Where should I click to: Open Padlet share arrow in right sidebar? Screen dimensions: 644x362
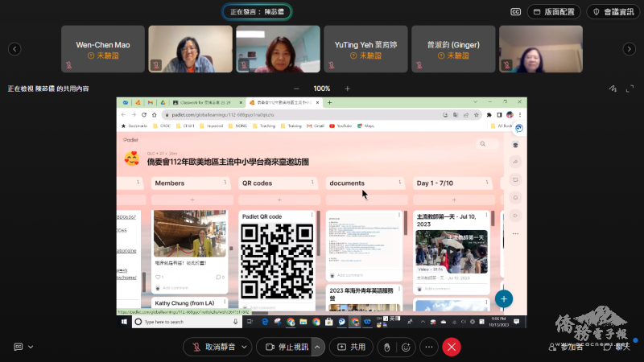(x=515, y=162)
